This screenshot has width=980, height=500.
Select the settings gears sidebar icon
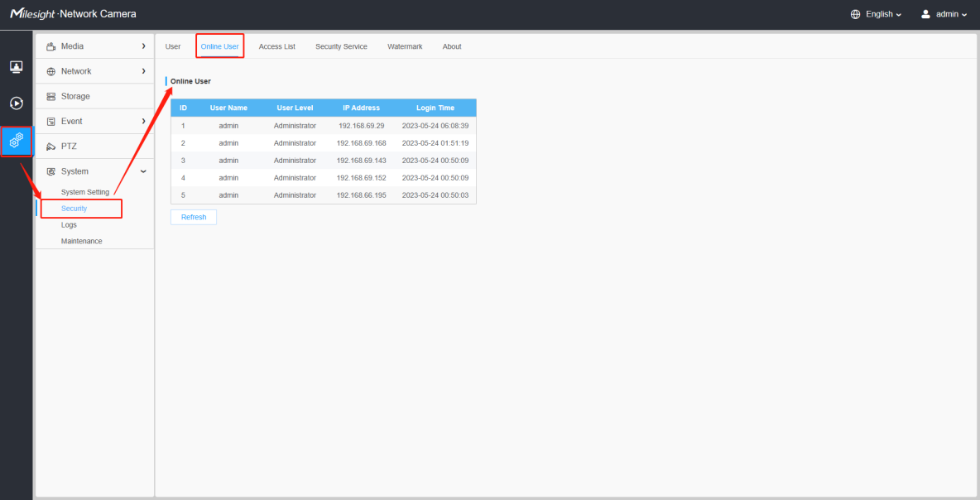(x=17, y=141)
